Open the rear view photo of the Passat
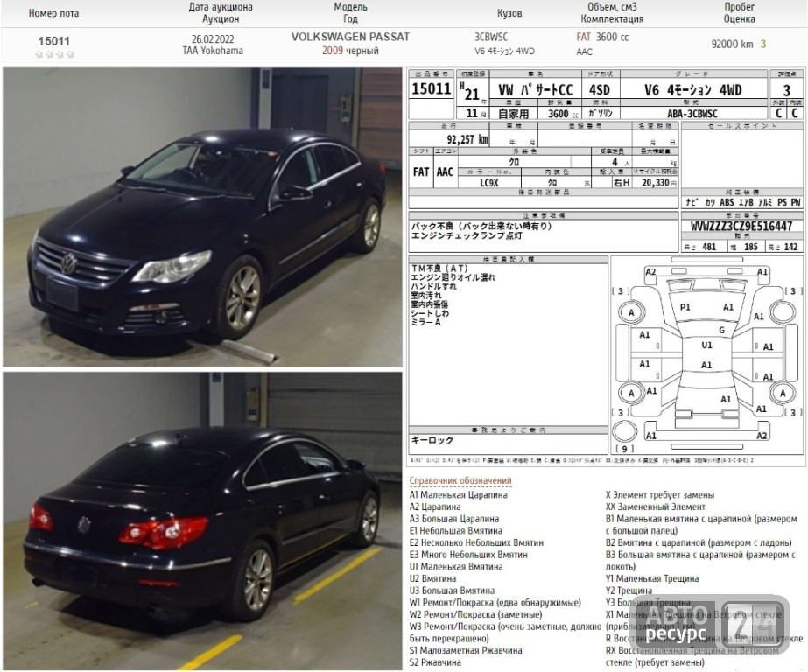 click(x=202, y=521)
